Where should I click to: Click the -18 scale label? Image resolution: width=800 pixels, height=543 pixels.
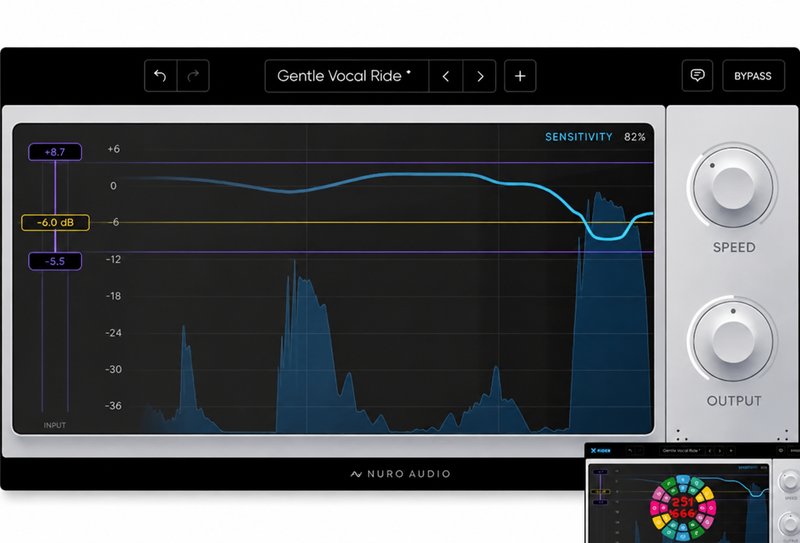coord(113,296)
